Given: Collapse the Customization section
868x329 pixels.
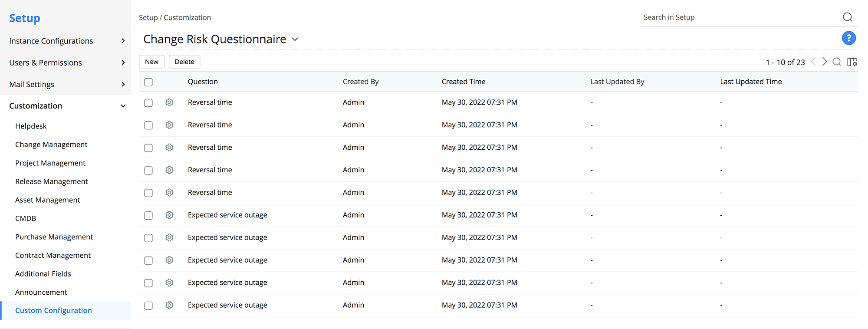Looking at the screenshot, I should [123, 106].
